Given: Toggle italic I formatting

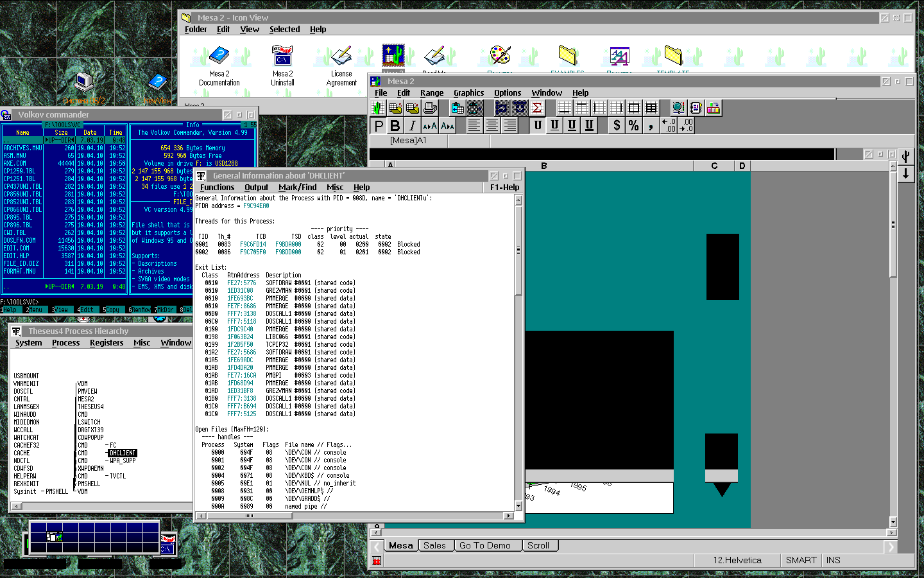Looking at the screenshot, I should (413, 126).
